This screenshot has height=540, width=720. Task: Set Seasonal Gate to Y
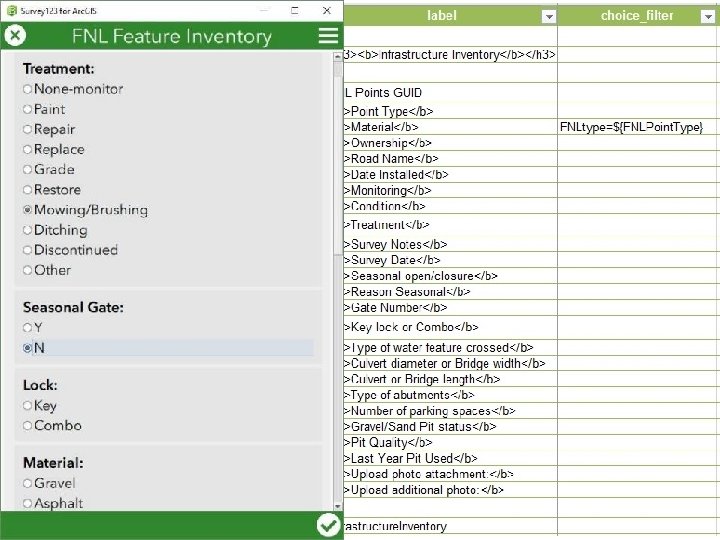pyautogui.click(x=33, y=328)
